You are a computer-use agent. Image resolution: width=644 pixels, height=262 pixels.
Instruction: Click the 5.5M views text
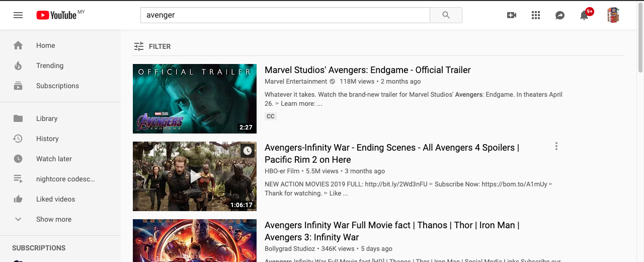coord(322,171)
